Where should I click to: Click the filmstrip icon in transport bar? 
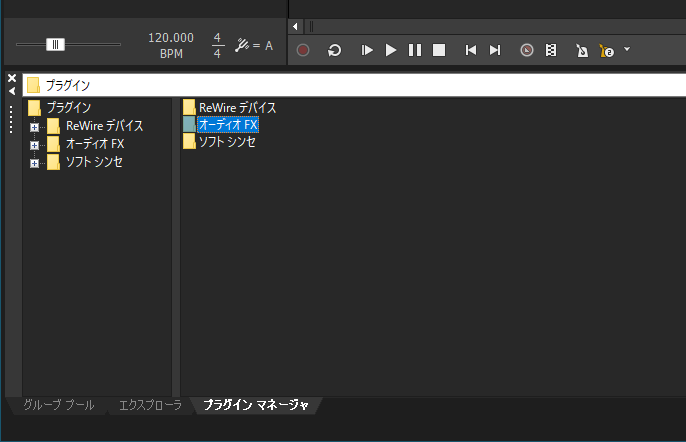550,49
